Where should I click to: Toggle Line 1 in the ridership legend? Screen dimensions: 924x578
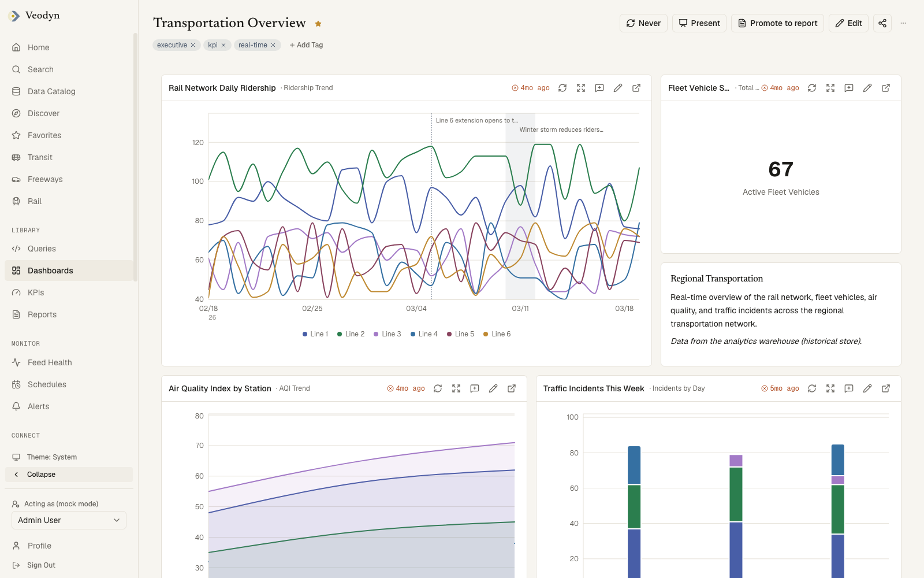tap(315, 334)
